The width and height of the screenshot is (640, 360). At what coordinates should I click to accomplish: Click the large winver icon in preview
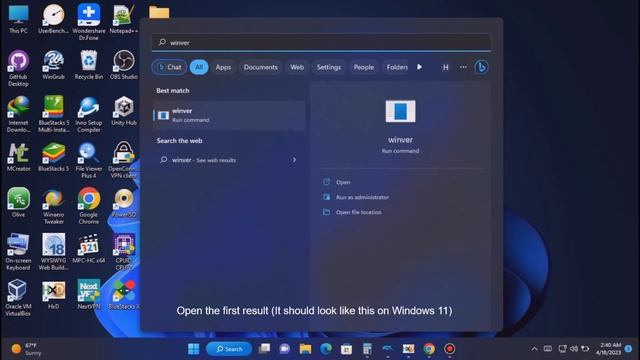[400, 111]
